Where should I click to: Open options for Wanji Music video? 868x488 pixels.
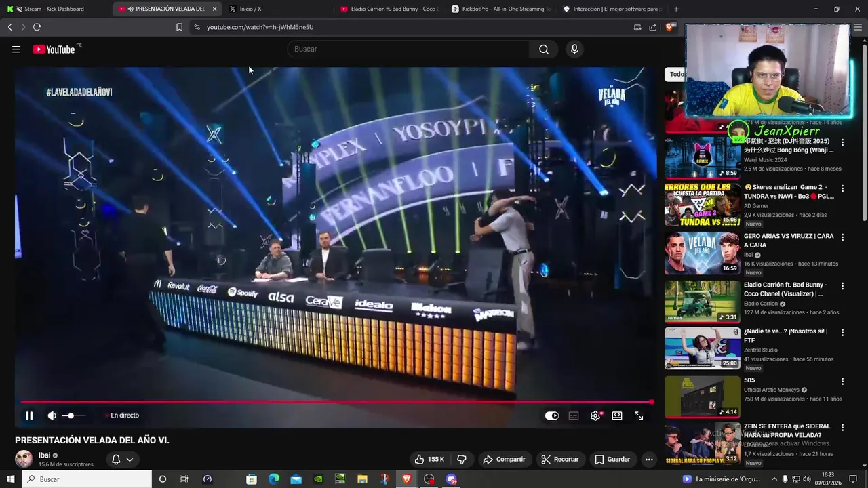coord(843,142)
